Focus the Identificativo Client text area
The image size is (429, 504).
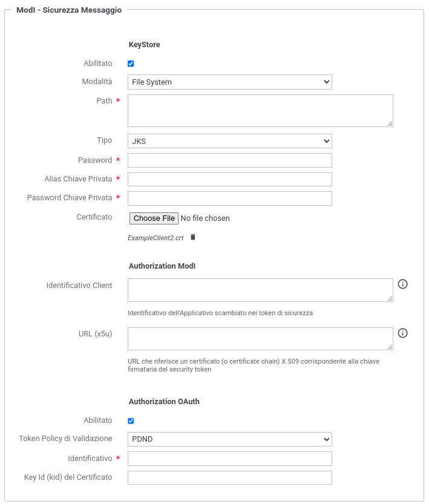260,290
